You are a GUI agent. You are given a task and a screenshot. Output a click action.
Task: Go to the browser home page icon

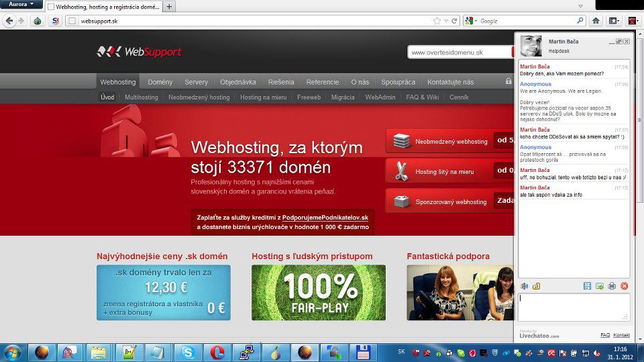pyautogui.click(x=596, y=21)
